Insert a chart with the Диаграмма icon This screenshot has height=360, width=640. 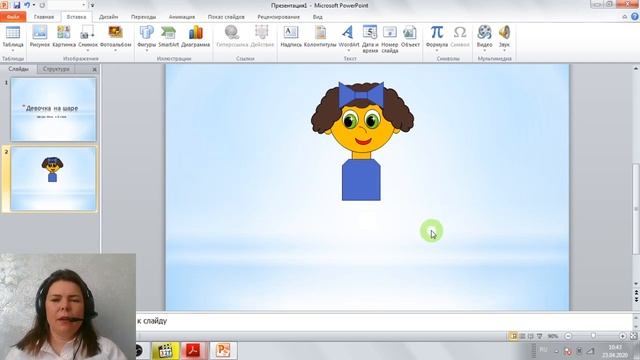point(196,33)
